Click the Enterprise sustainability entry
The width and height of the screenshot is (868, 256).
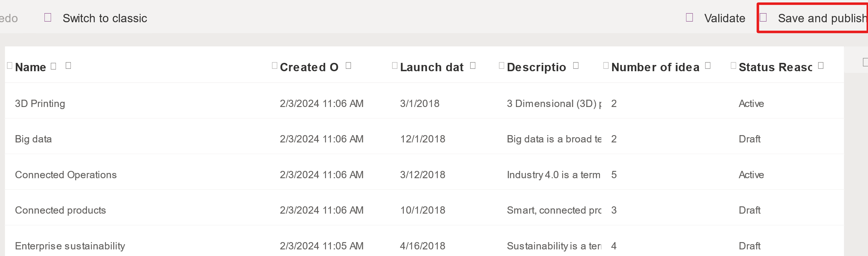tap(70, 246)
